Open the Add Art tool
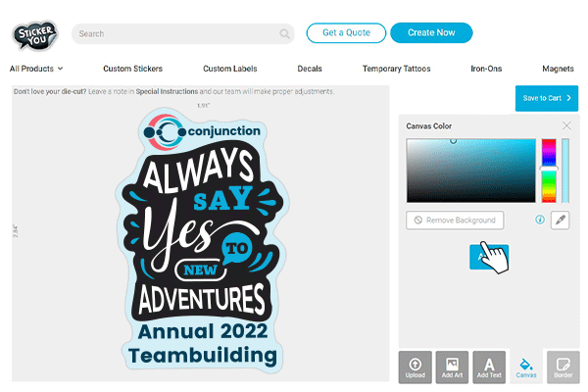The image size is (588, 392). (x=452, y=367)
